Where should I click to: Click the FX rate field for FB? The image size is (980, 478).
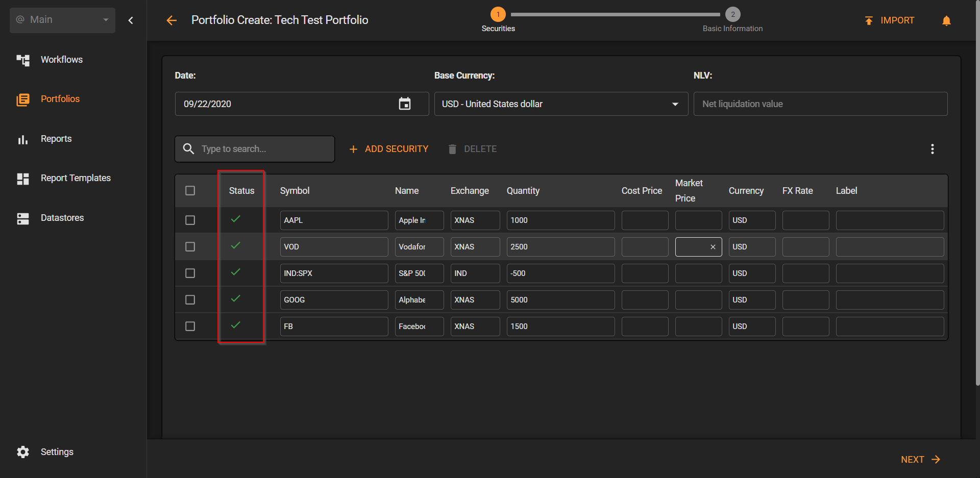pos(805,326)
